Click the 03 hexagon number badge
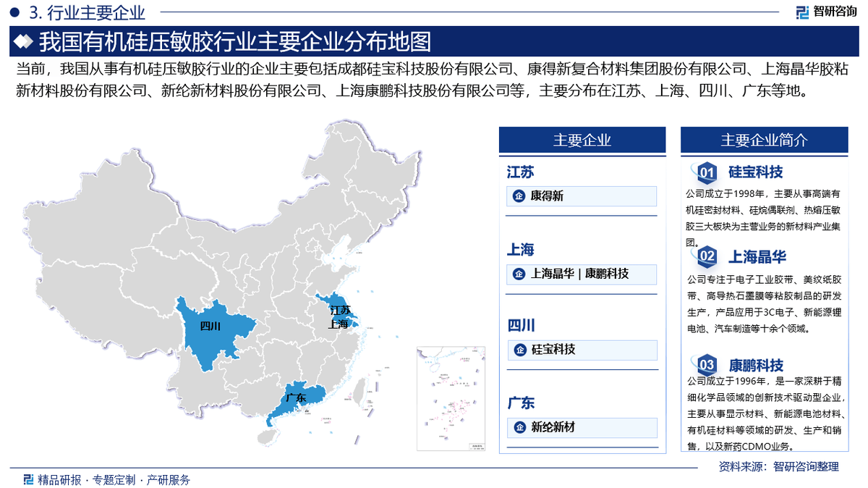 (x=706, y=364)
